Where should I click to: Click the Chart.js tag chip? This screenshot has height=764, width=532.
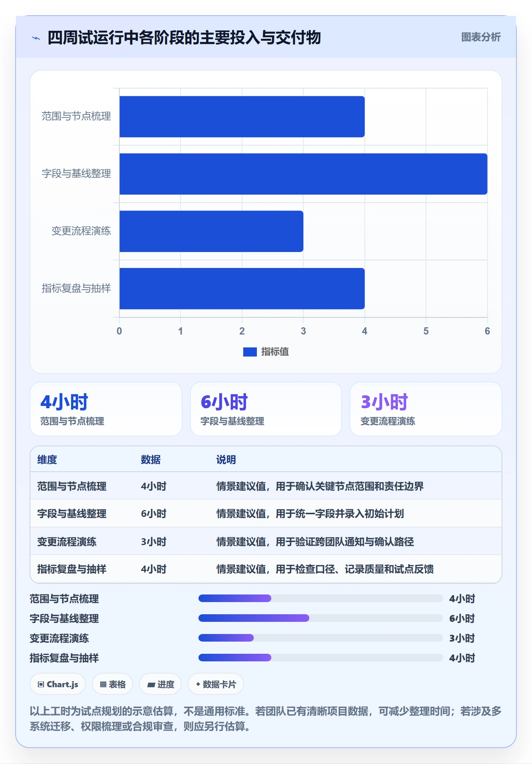point(58,684)
